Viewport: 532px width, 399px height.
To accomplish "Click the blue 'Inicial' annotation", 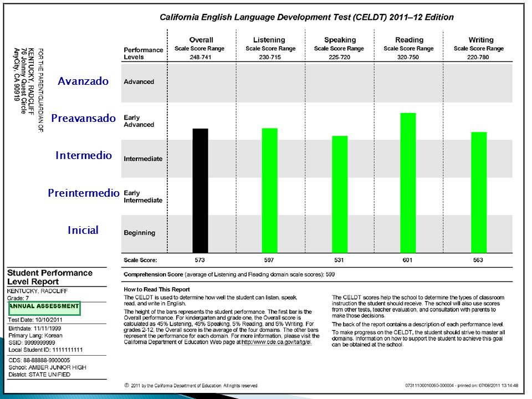I will 83,230.
